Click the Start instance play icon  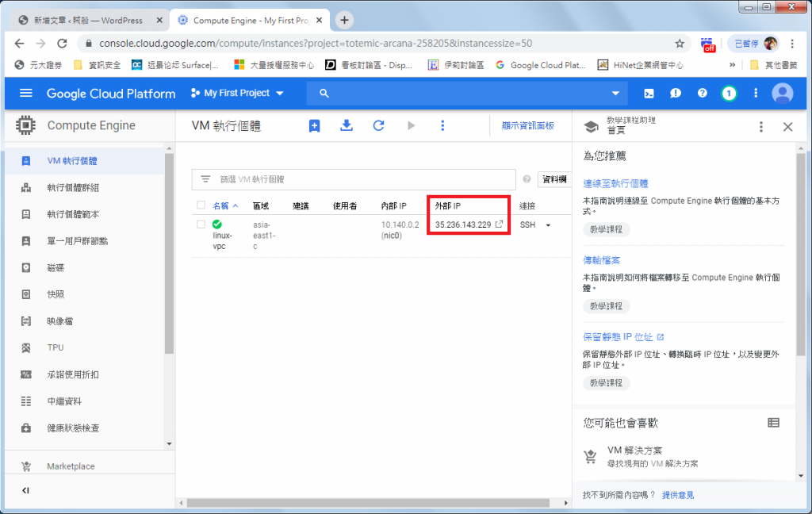(411, 125)
